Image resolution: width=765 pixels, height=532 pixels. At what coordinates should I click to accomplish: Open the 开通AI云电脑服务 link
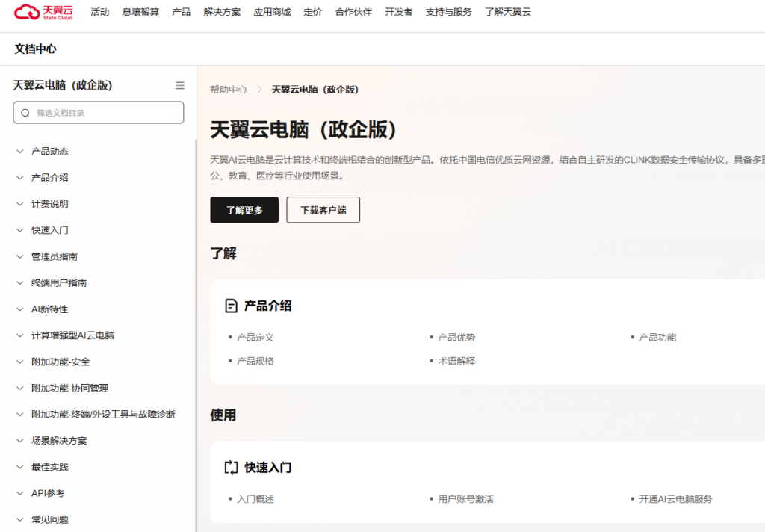tap(675, 499)
